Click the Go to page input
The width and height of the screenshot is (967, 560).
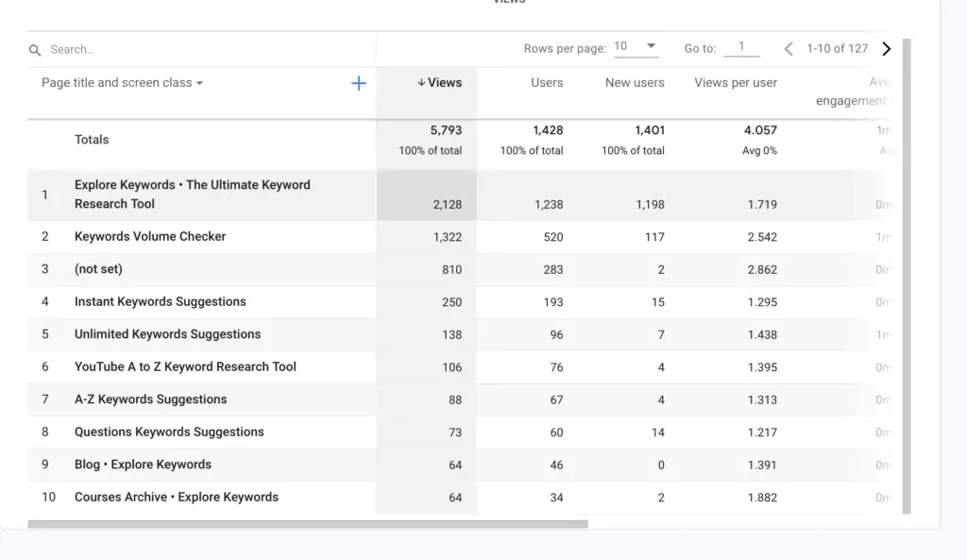[741, 47]
